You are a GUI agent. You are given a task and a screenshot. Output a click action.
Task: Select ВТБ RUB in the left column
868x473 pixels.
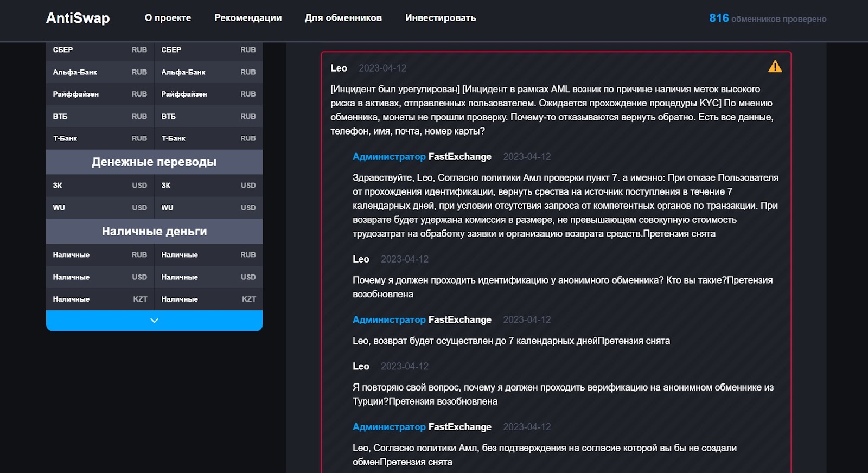100,116
